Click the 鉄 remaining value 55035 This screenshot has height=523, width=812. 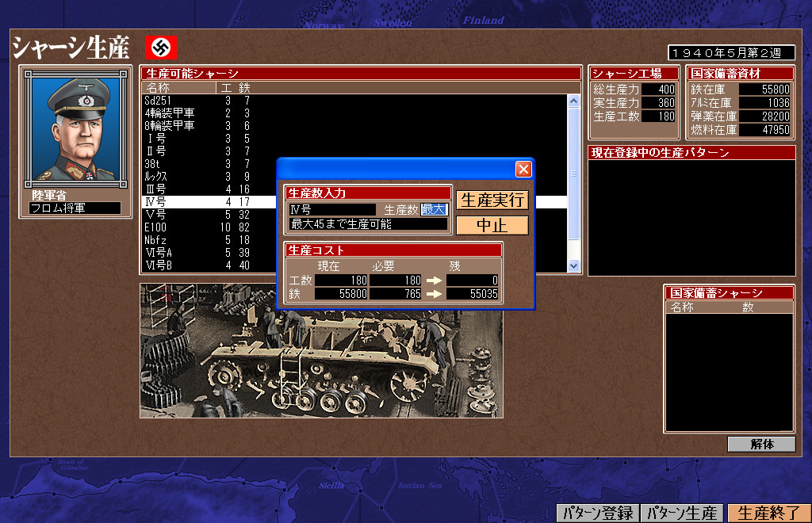(x=472, y=294)
